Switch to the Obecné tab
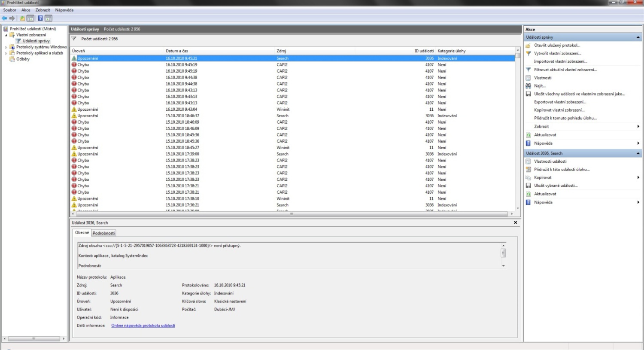Screen dimensions: 644x350 [x=82, y=233]
